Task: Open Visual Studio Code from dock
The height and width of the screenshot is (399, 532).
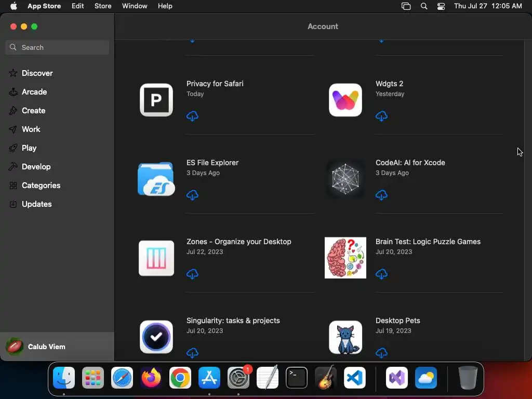Action: [x=354, y=378]
